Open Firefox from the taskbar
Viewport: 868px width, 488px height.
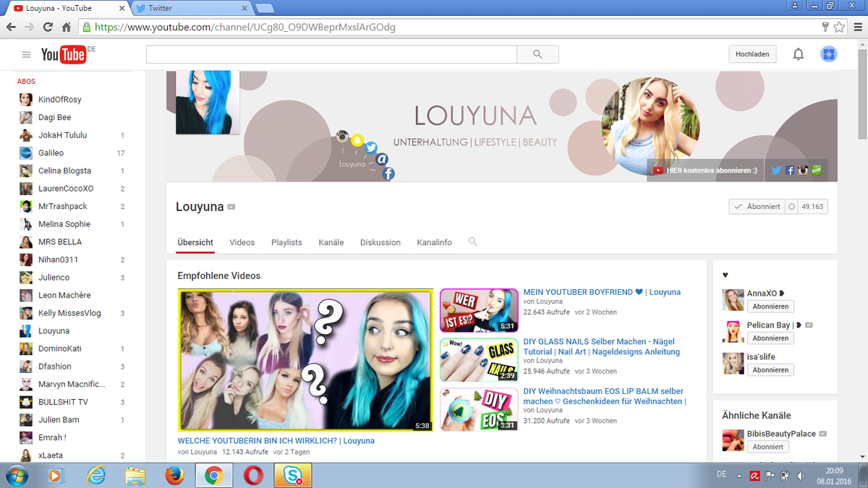pos(174,475)
